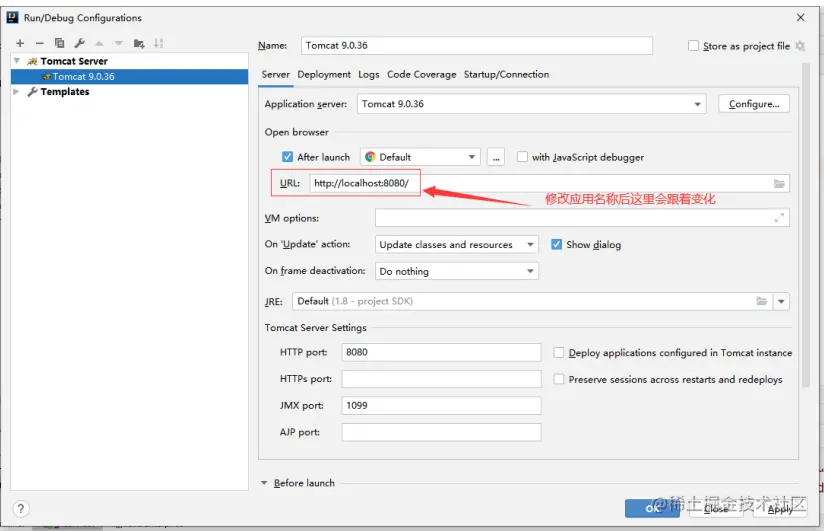Focus HTTPs port field
Image resolution: width=824 pixels, height=531 pixels.
click(x=441, y=379)
